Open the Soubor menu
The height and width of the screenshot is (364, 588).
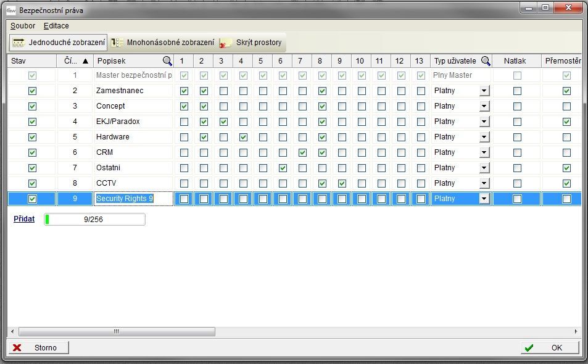[23, 26]
